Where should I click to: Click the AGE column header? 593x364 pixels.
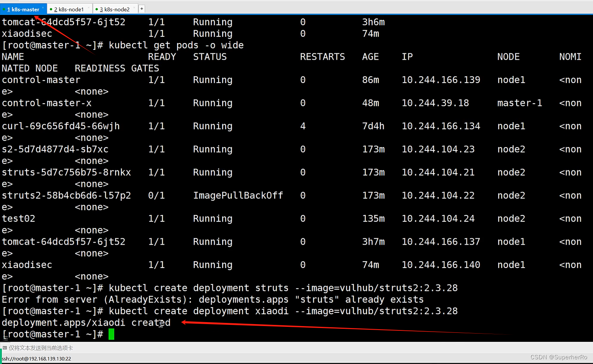(370, 57)
